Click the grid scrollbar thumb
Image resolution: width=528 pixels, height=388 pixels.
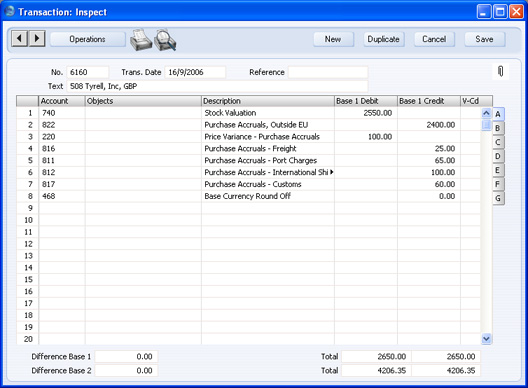pos(486,125)
